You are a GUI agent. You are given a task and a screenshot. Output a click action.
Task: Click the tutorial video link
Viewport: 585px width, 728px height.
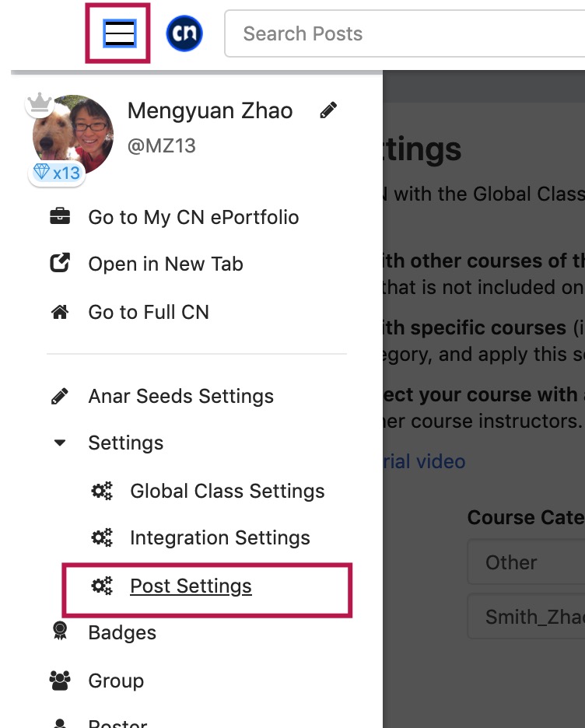pyautogui.click(x=424, y=461)
